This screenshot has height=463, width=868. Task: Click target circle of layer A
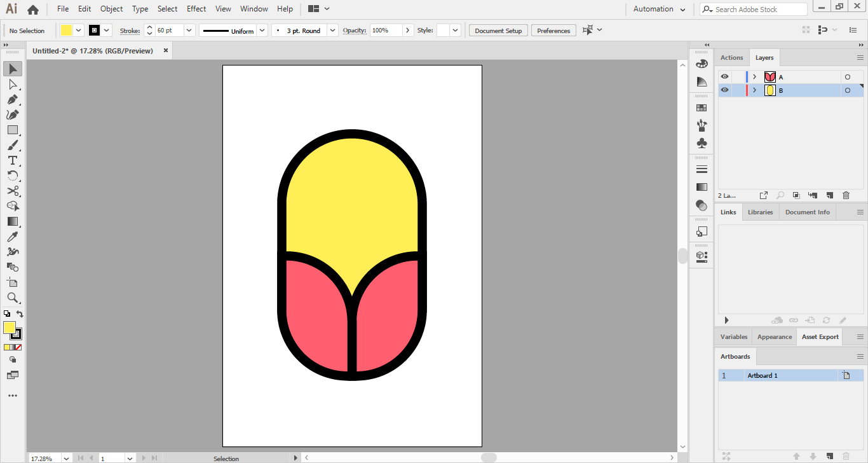point(847,77)
